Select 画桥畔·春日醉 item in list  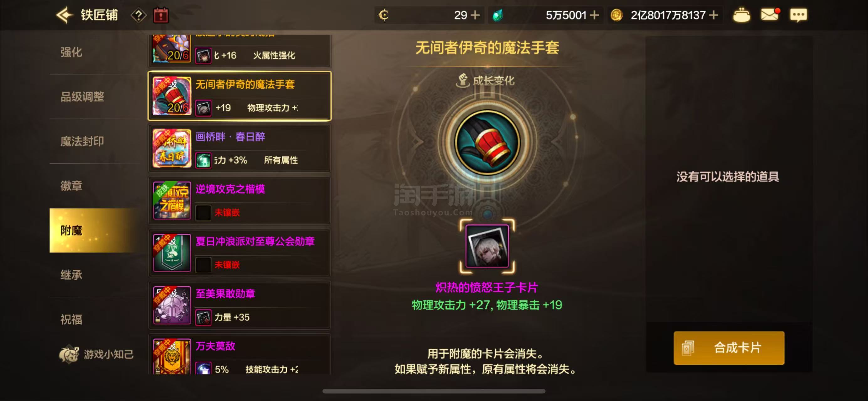[x=239, y=148]
